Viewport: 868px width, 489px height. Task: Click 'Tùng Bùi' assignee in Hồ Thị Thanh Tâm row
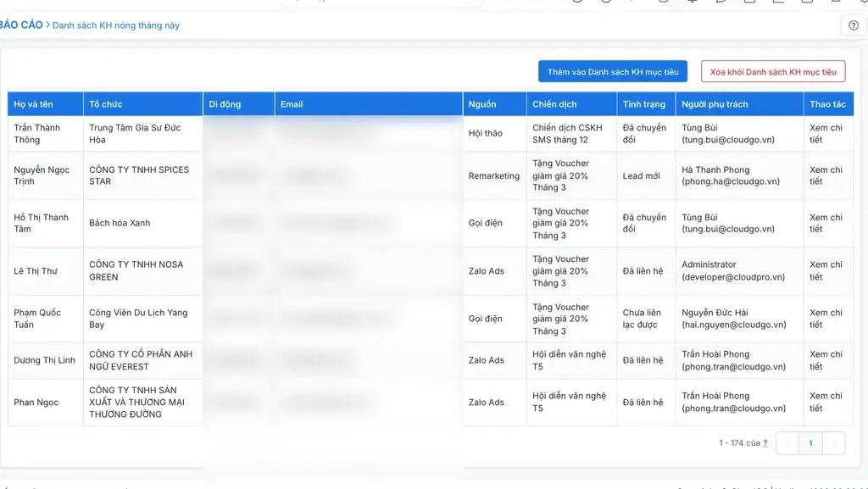(x=728, y=224)
